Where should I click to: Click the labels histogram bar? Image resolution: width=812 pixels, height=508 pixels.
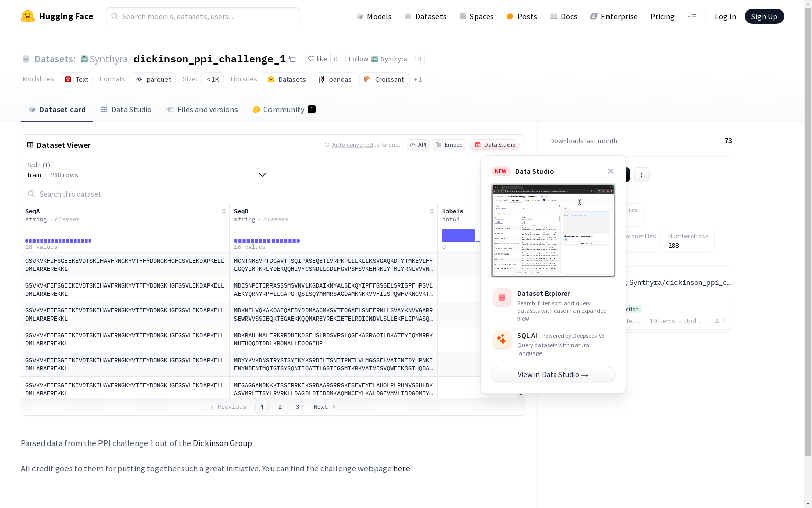point(458,235)
